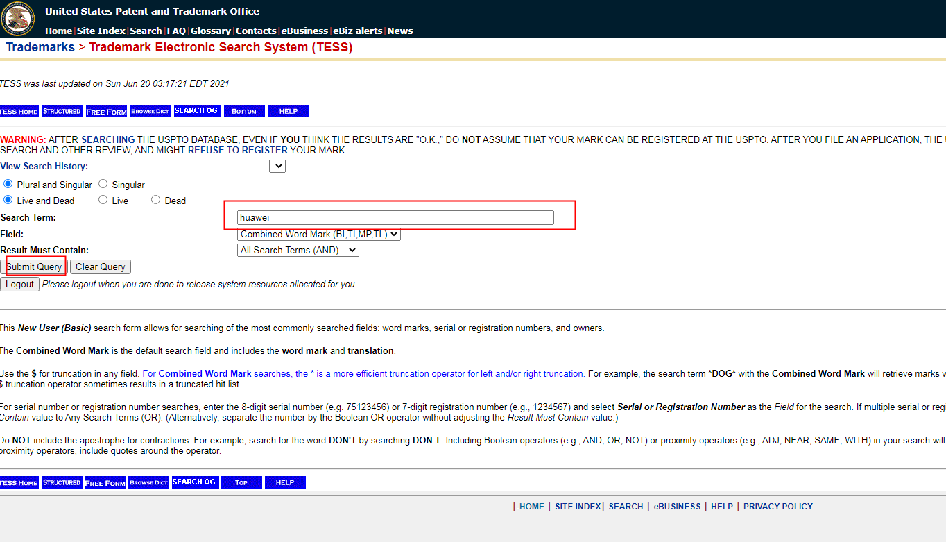This screenshot has height=542, width=947.
Task: Open top Search OG button
Action: point(196,111)
